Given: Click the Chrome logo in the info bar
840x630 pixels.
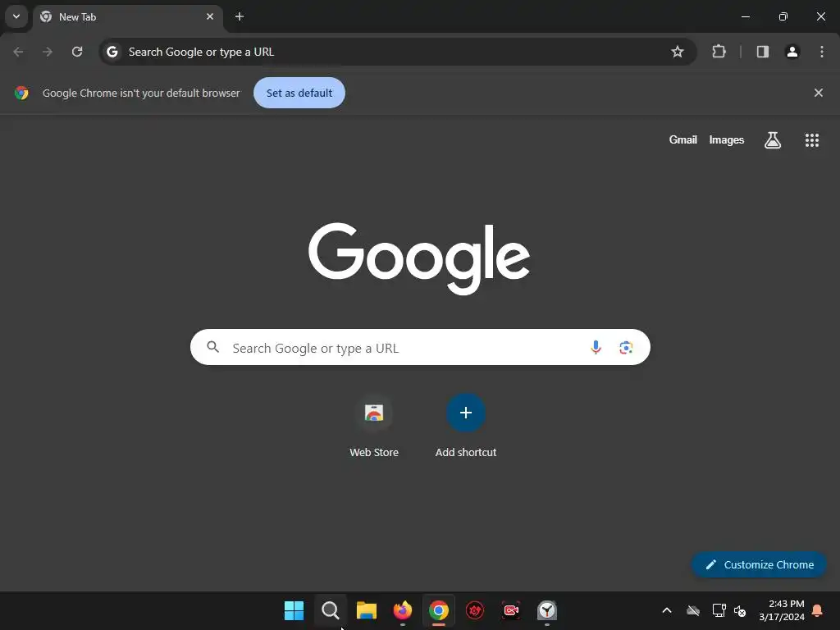Looking at the screenshot, I should click(x=21, y=93).
